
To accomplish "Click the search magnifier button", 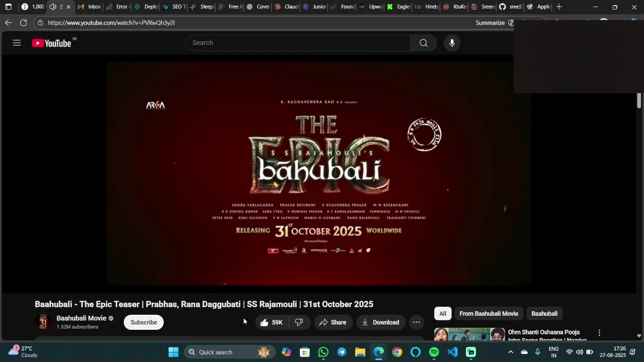I will pos(424,43).
